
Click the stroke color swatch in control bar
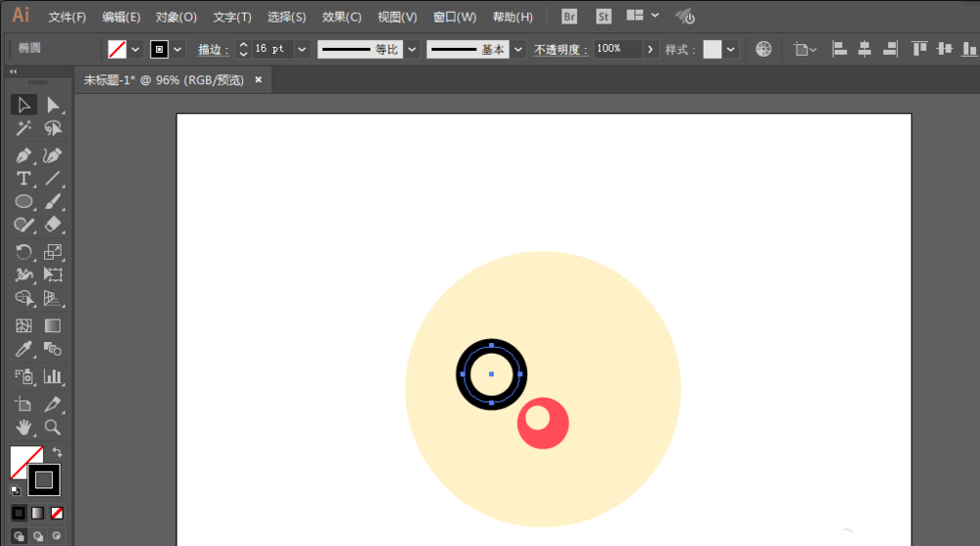point(159,49)
